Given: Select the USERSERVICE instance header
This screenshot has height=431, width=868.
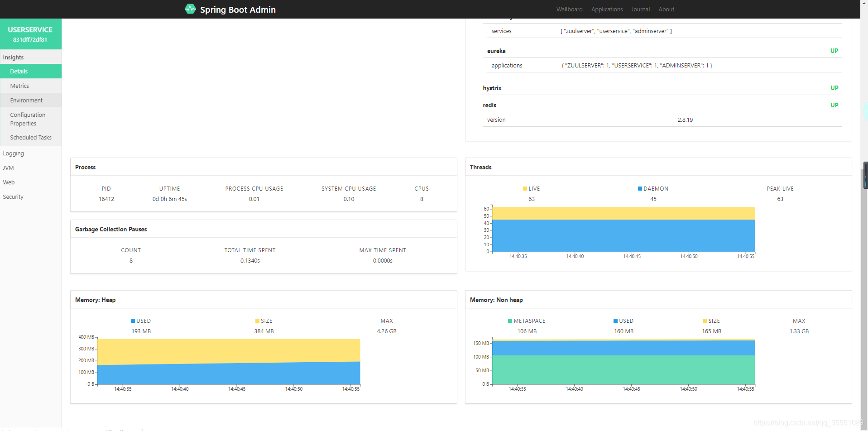Looking at the screenshot, I should click(30, 34).
